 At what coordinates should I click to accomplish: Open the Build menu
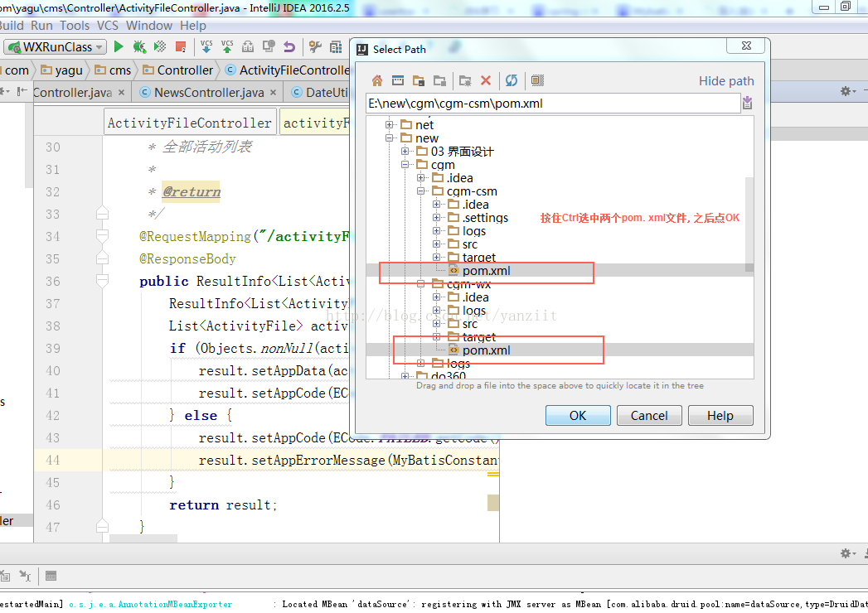11,26
